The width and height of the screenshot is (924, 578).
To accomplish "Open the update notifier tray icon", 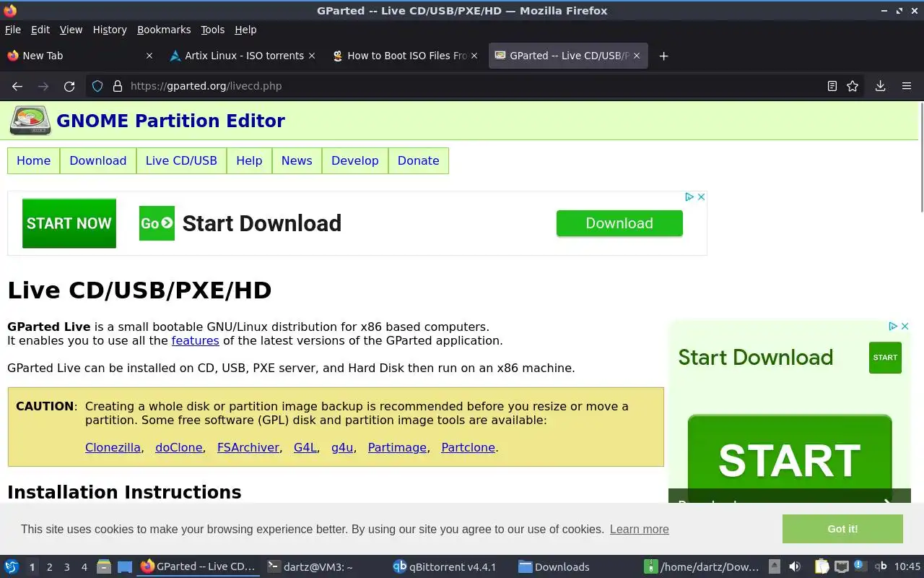I will (x=860, y=566).
